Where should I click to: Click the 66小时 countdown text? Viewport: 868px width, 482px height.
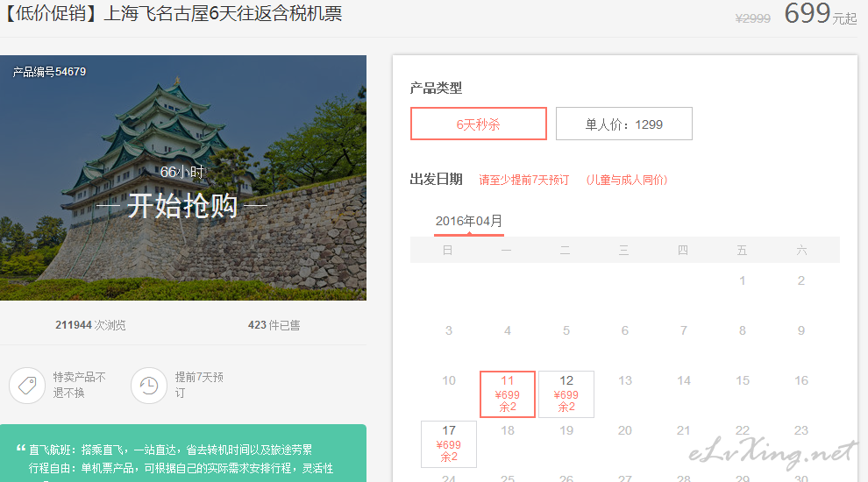click(x=182, y=172)
